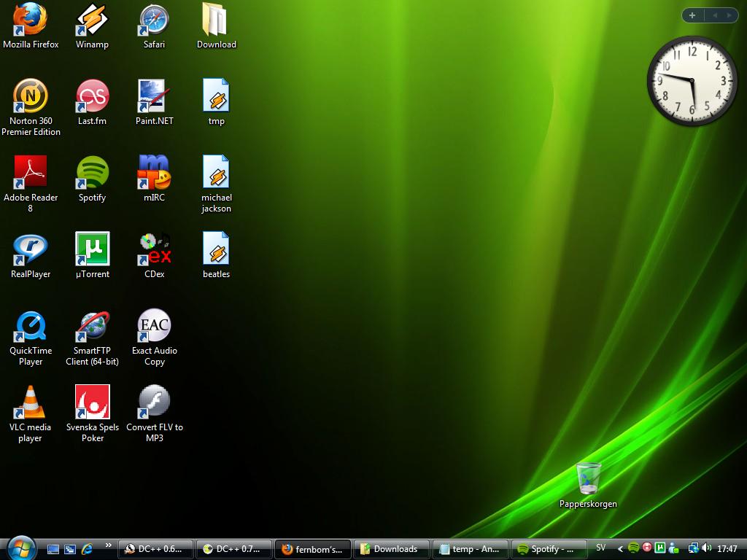Click the SV language bar indicator
Screen dimensions: 747x560
point(601,548)
